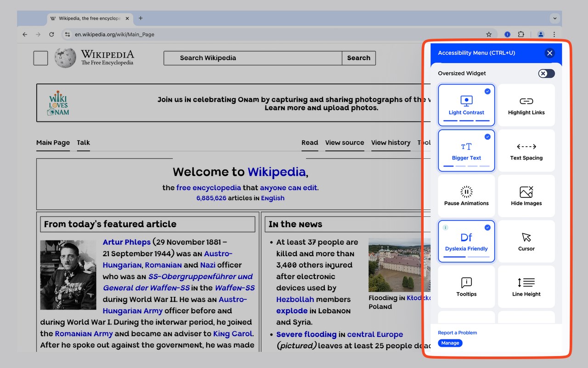Screen dimensions: 588x368
Task: Turn on Text Spacing
Action: coord(526,150)
